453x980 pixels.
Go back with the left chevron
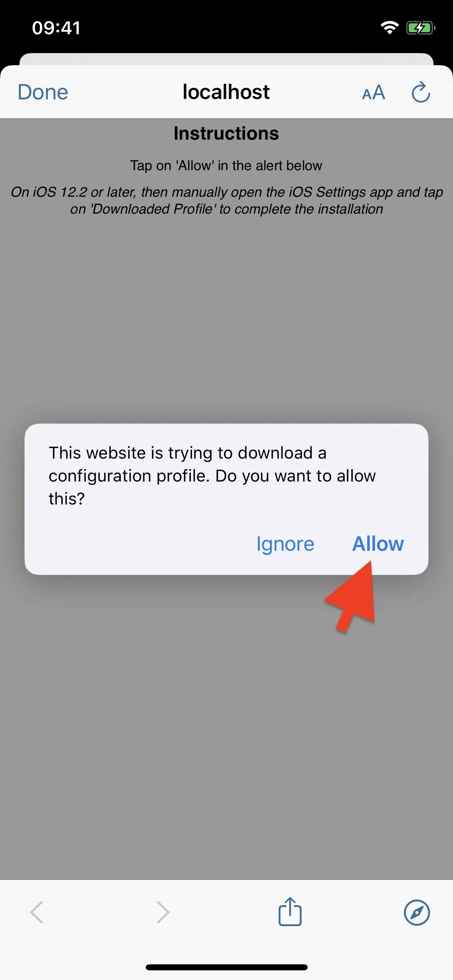point(37,912)
